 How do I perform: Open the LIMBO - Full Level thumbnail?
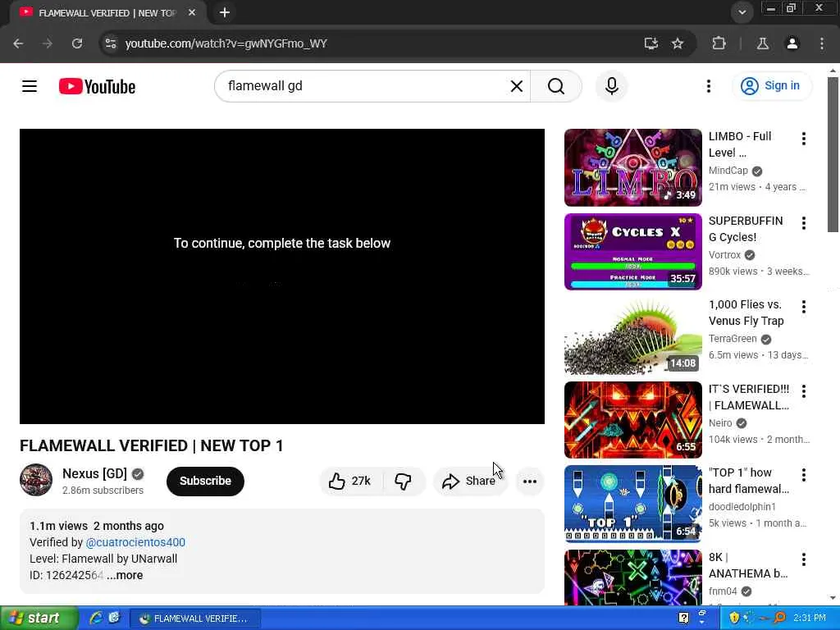tap(632, 167)
